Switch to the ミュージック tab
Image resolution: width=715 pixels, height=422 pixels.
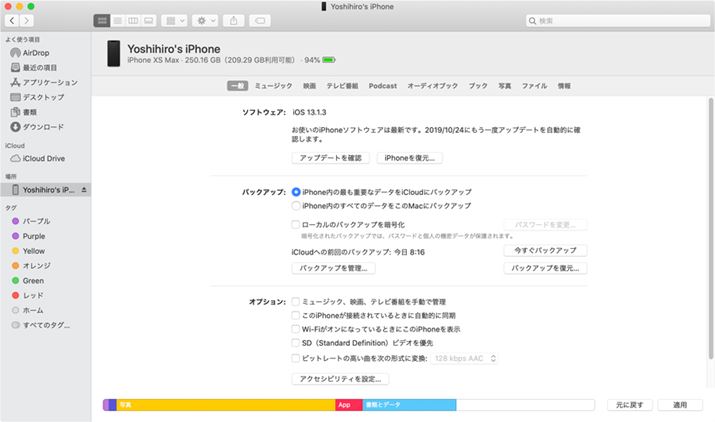(x=273, y=86)
